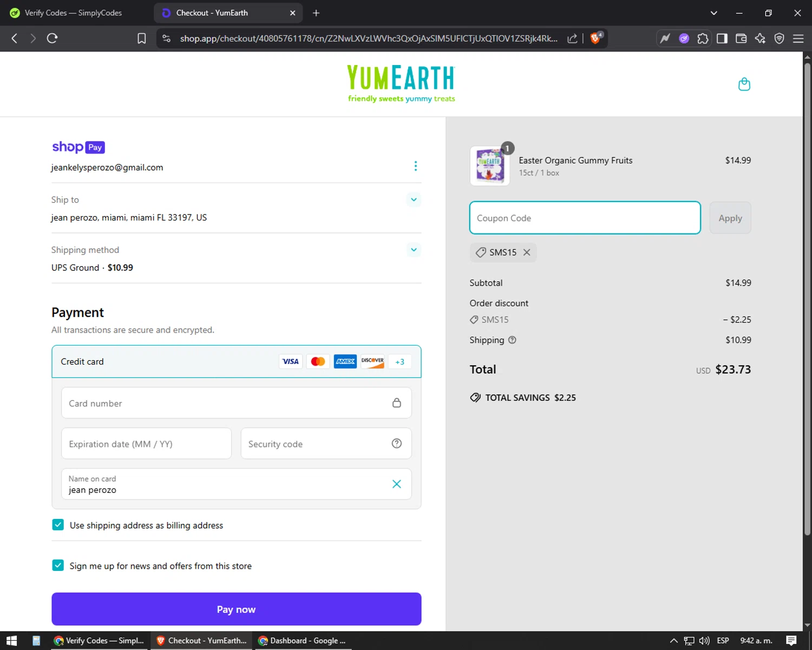The width and height of the screenshot is (812, 650).
Task: Open the shipping info help icon
Action: pos(512,340)
